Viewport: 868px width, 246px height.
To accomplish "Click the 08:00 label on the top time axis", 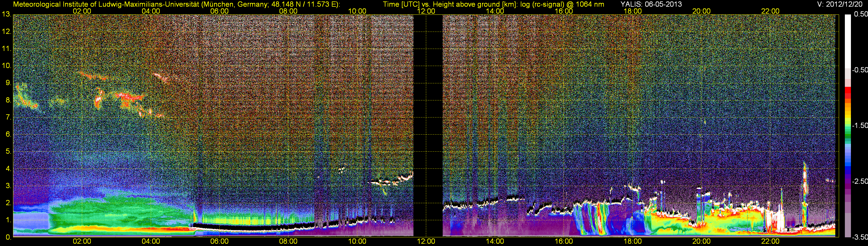I will point(288,11).
